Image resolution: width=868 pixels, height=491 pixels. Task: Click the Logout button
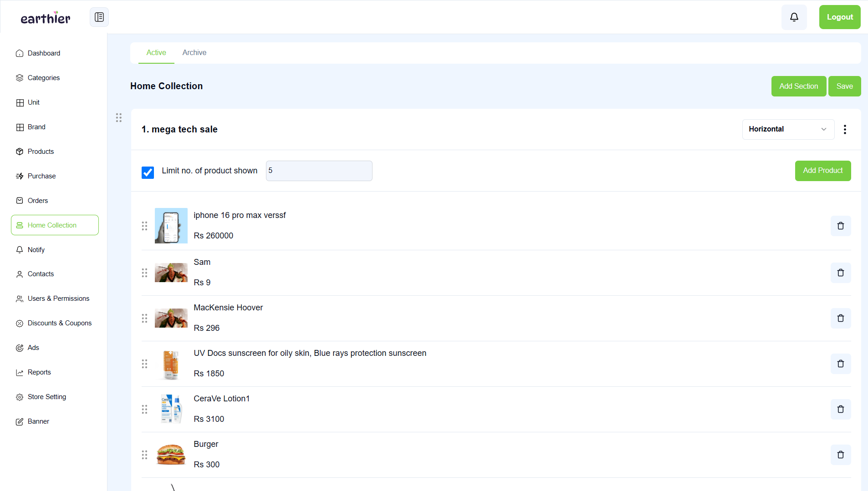coord(839,17)
